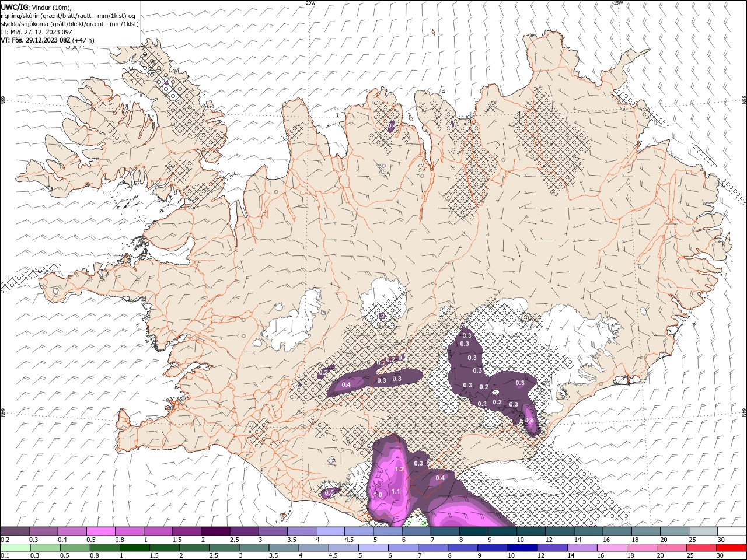Image resolution: width=747 pixels, height=560 pixels.
Task: Click the medium green 0.8 swatch in rain legend
Action: pos(104,548)
